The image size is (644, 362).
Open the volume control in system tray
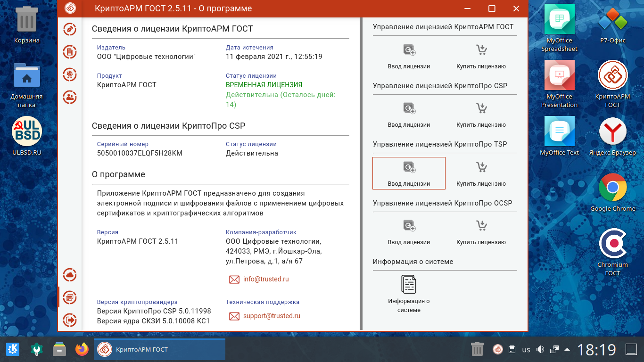[540, 350]
